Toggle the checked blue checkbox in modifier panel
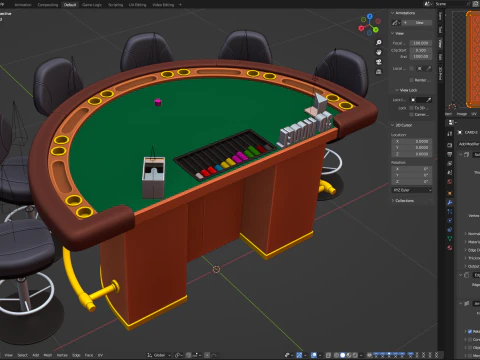 tap(470, 331)
